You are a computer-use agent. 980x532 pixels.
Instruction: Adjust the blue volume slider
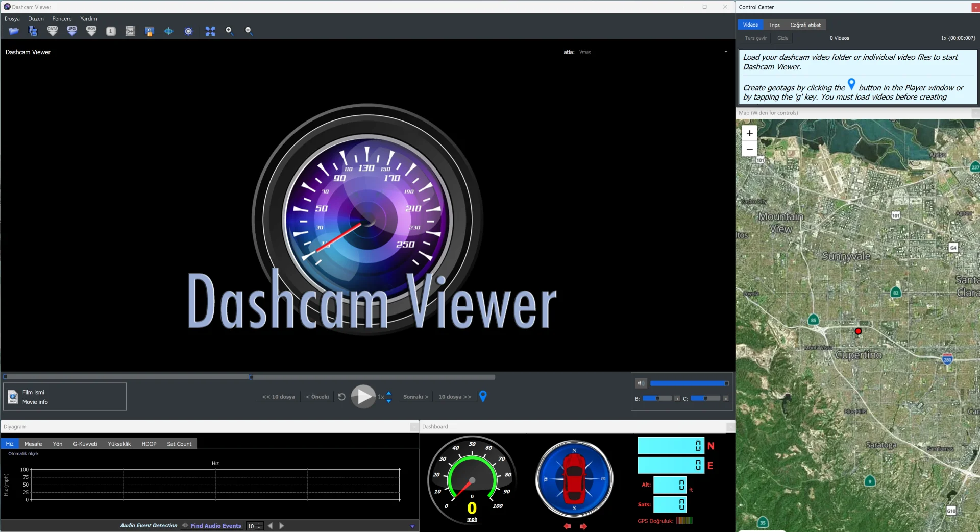689,383
